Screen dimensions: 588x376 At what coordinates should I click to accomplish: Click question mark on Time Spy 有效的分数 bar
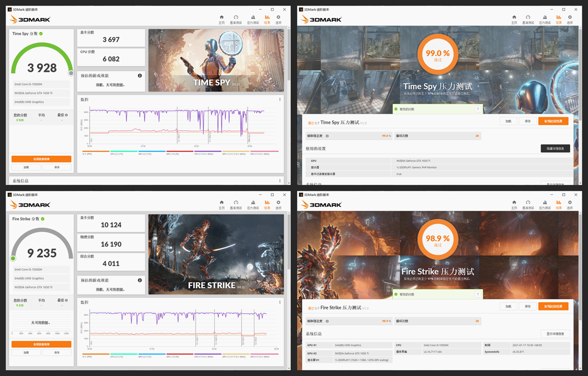[x=478, y=109]
